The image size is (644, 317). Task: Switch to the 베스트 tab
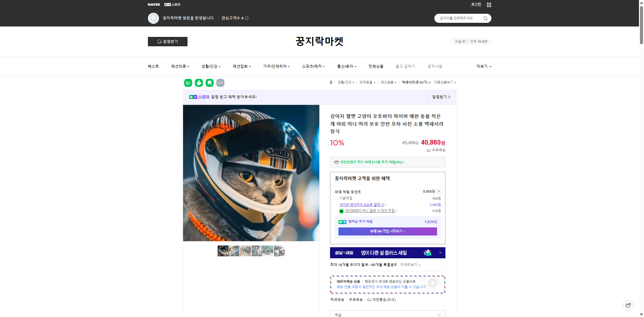(153, 66)
